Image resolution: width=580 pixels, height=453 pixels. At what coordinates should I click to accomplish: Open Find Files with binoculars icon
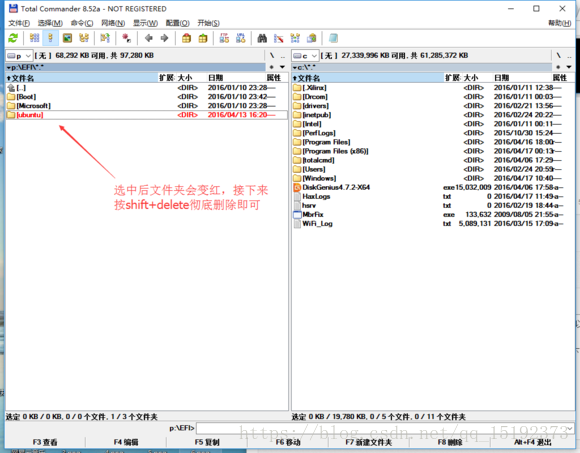coord(262,38)
